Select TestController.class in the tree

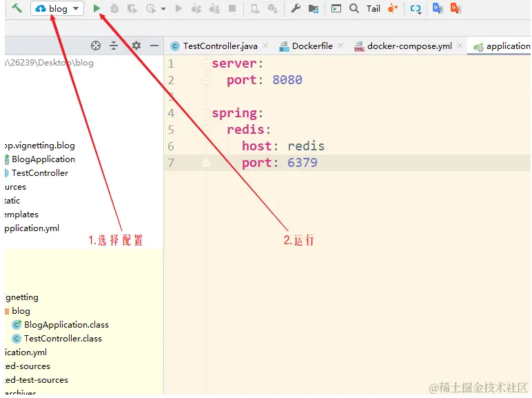point(57,339)
